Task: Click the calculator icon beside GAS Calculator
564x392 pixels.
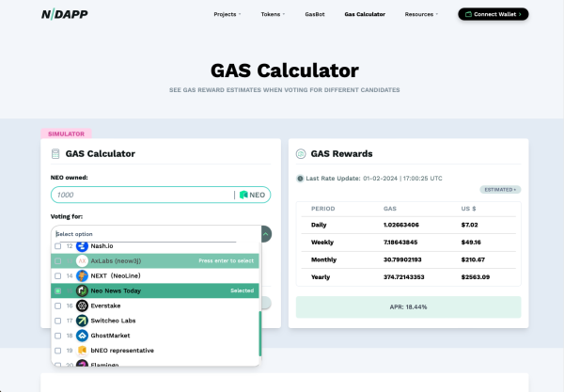Action: (x=55, y=154)
